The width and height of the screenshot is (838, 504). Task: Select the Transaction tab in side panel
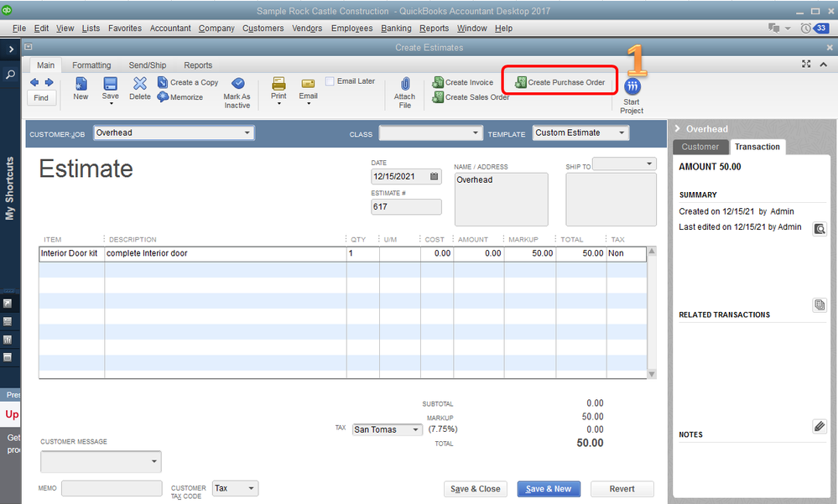pyautogui.click(x=757, y=147)
